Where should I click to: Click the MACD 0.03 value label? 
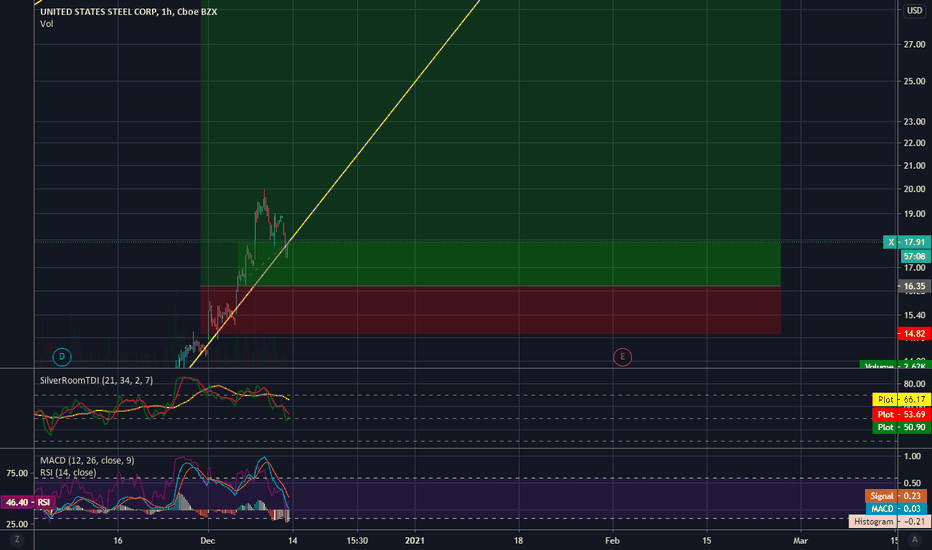click(896, 509)
